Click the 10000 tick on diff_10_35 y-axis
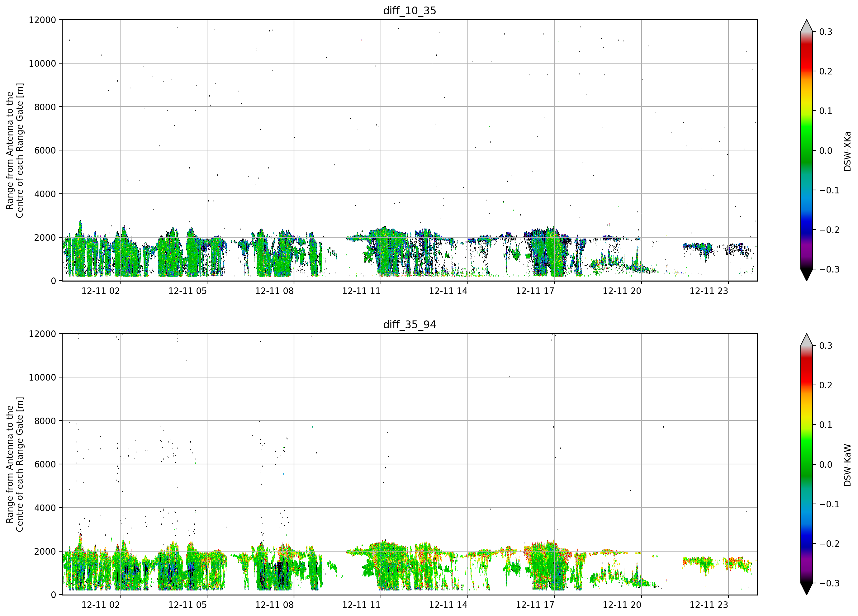The height and width of the screenshot is (616, 858). coord(42,64)
